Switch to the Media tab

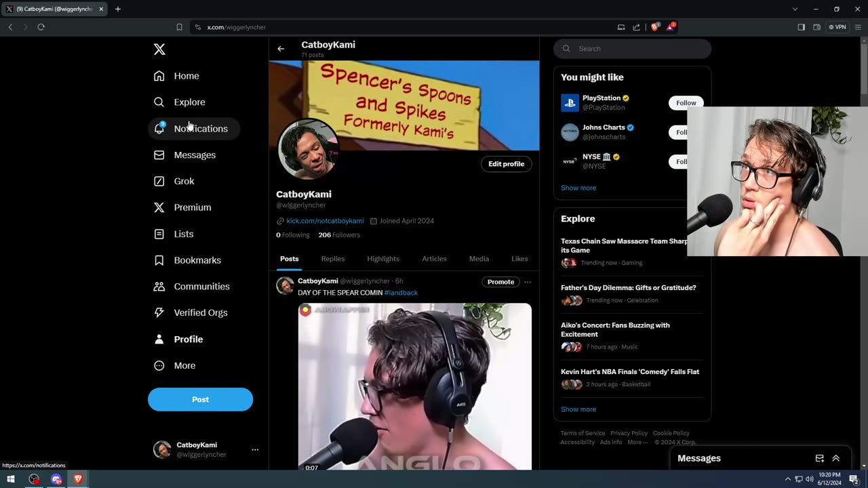(479, 259)
